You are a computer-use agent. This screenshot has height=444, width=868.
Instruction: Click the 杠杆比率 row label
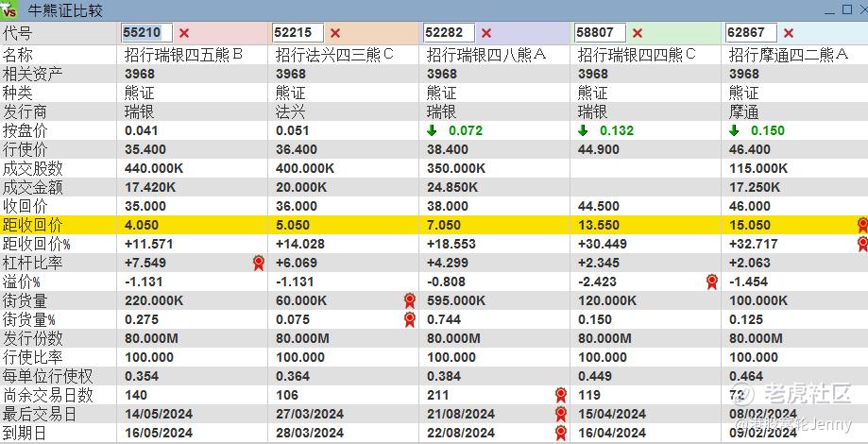33,263
